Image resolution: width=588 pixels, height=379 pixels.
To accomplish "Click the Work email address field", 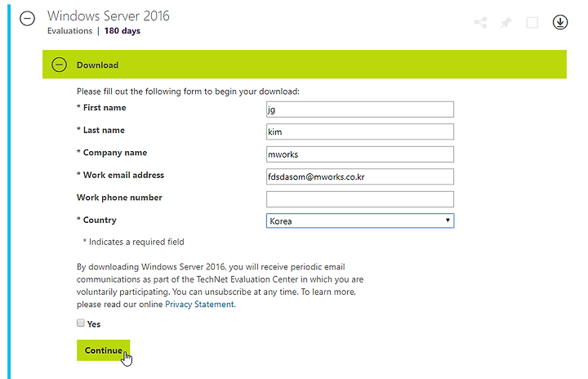I will click(x=360, y=176).
